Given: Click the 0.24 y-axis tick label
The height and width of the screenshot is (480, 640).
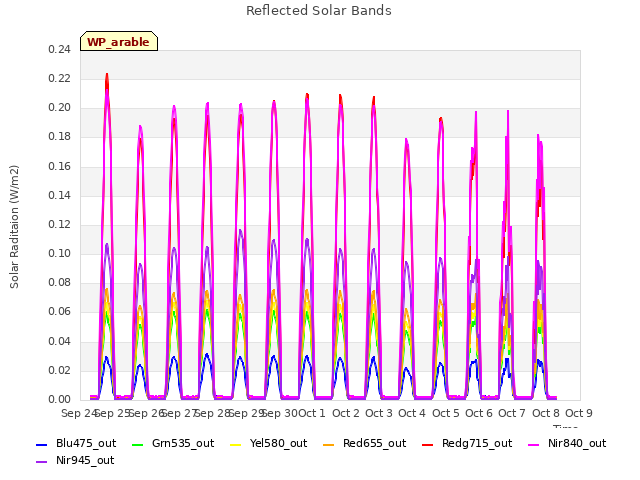Looking at the screenshot, I should point(59,49).
